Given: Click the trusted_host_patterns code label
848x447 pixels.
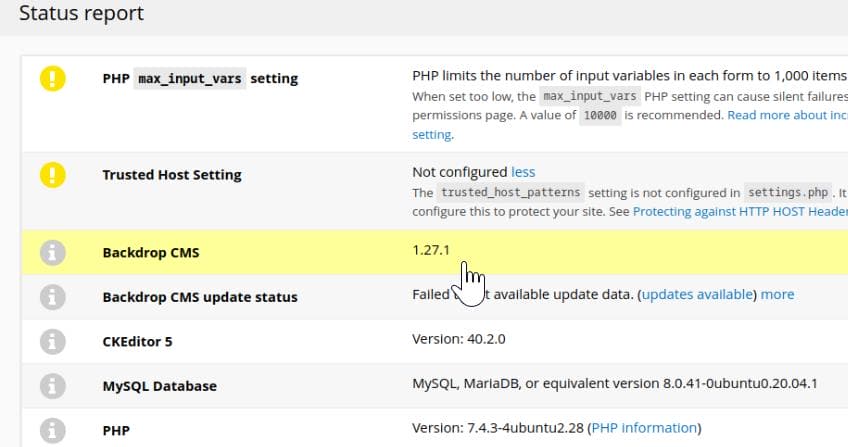Looking at the screenshot, I should tap(511, 192).
